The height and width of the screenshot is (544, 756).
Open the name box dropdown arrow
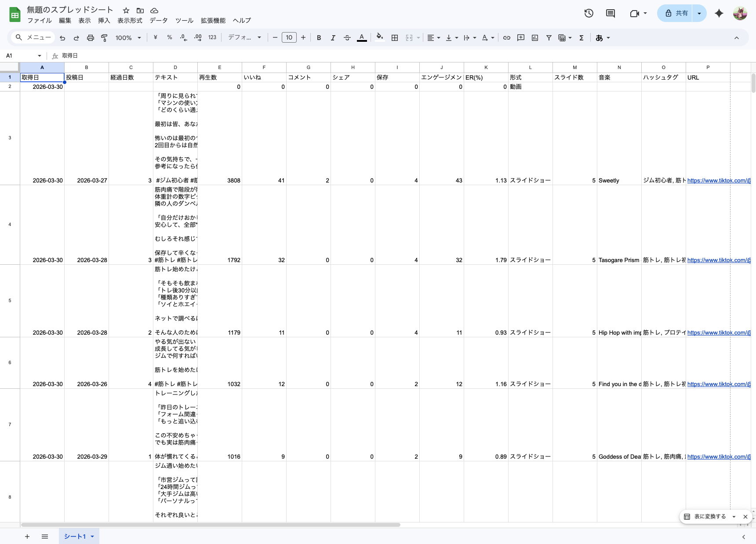coord(40,56)
